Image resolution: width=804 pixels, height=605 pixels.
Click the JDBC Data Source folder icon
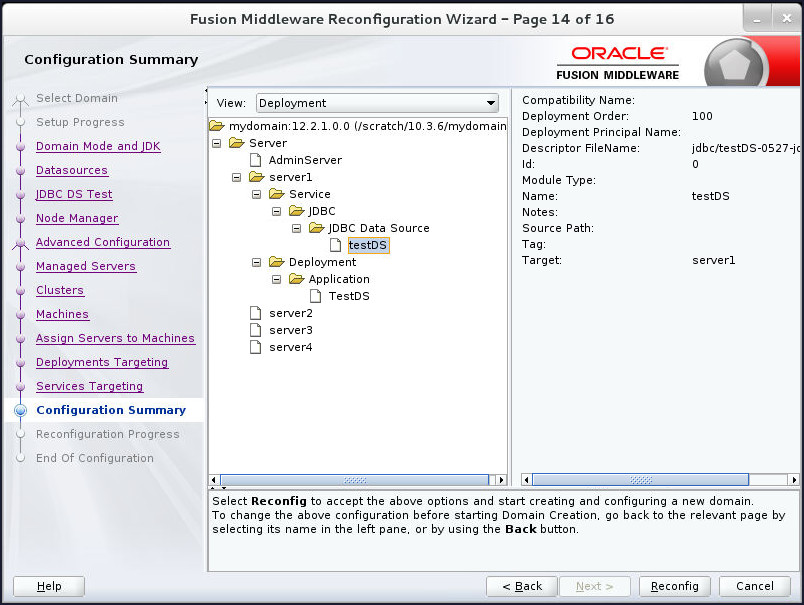coord(316,228)
